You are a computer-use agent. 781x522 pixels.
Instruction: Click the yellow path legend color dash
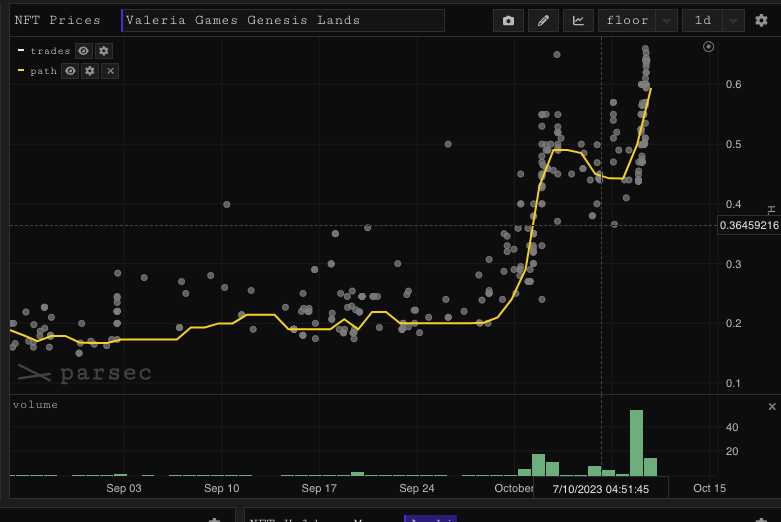21,70
